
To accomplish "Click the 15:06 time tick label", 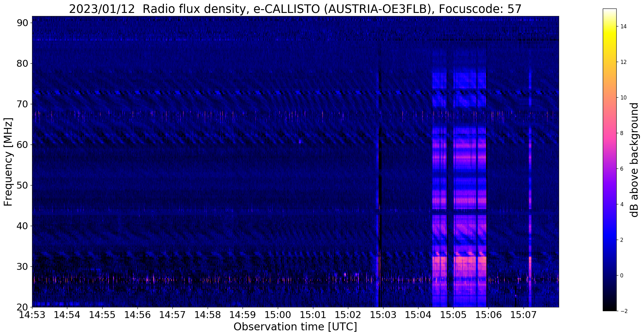I will 488,315.
